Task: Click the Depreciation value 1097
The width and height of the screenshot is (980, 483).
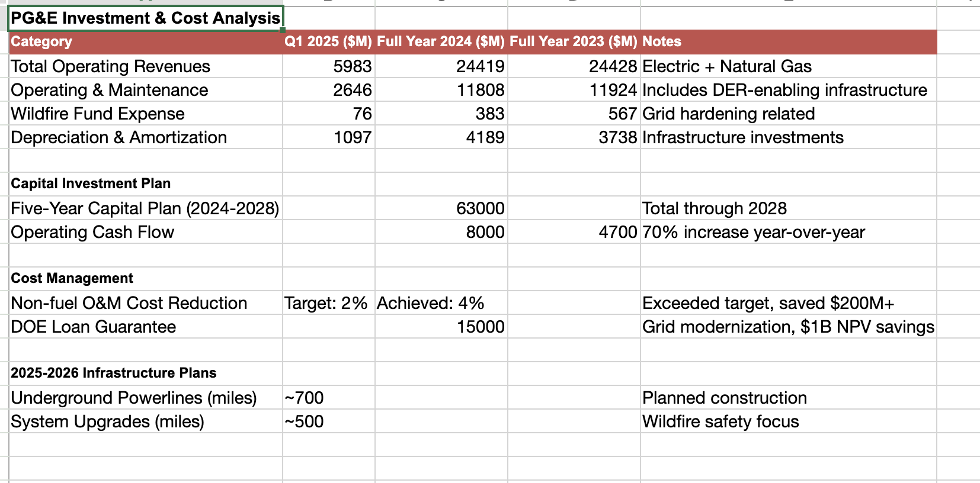Action: click(353, 137)
